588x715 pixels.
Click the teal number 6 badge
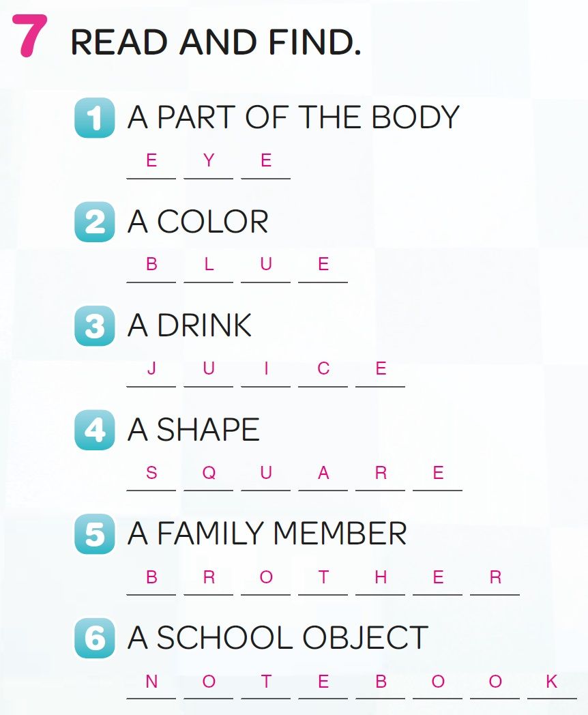pos(94,638)
